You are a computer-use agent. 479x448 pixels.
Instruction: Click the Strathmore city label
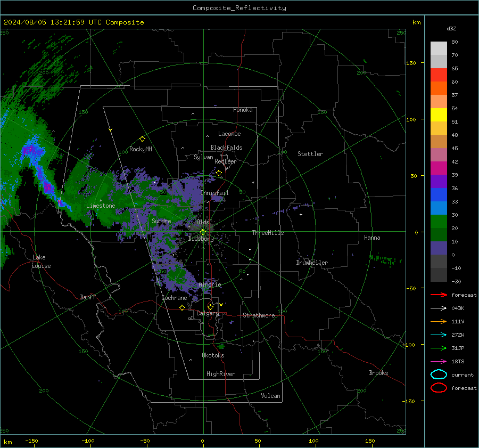click(259, 315)
